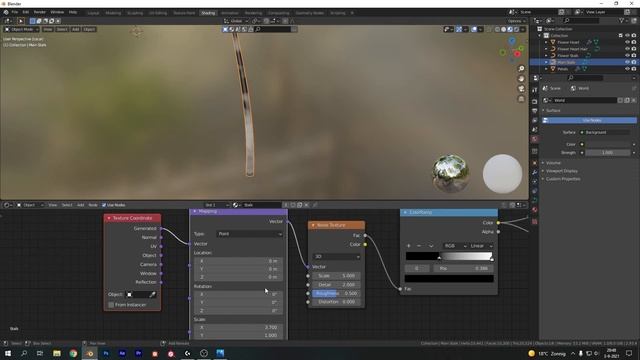640x360 pixels.
Task: Click Object menu button in viewport header
Action: [89, 29]
